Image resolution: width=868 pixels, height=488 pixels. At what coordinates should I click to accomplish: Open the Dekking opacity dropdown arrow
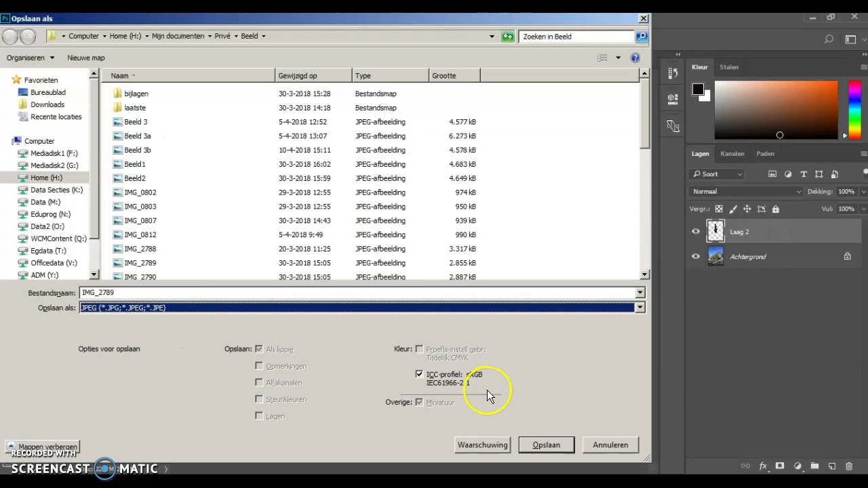coord(863,192)
